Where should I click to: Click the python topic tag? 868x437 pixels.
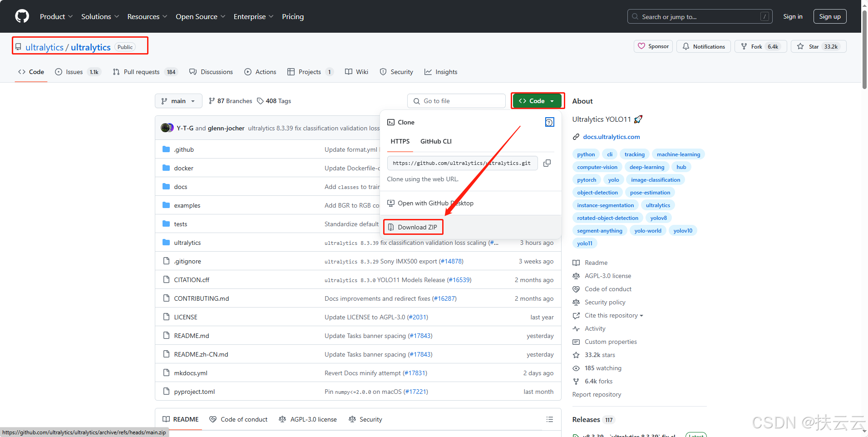(x=586, y=154)
